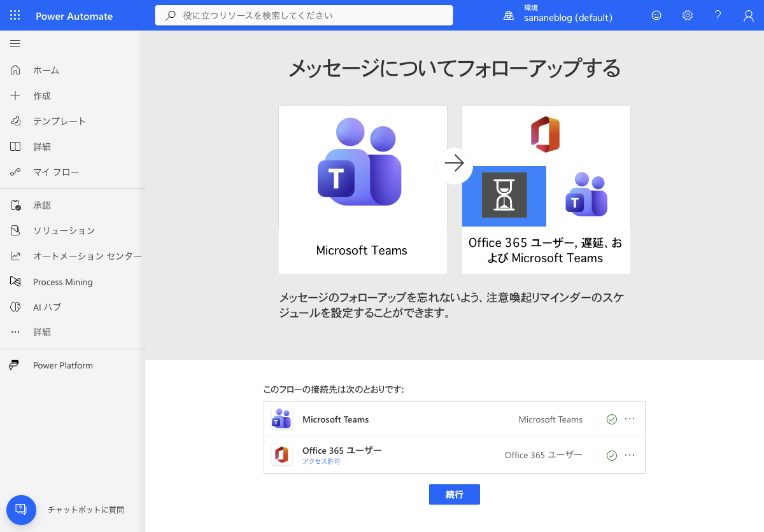
Task: Click the Office 365 ユーザー connection name on the right
Action: pyautogui.click(x=544, y=455)
